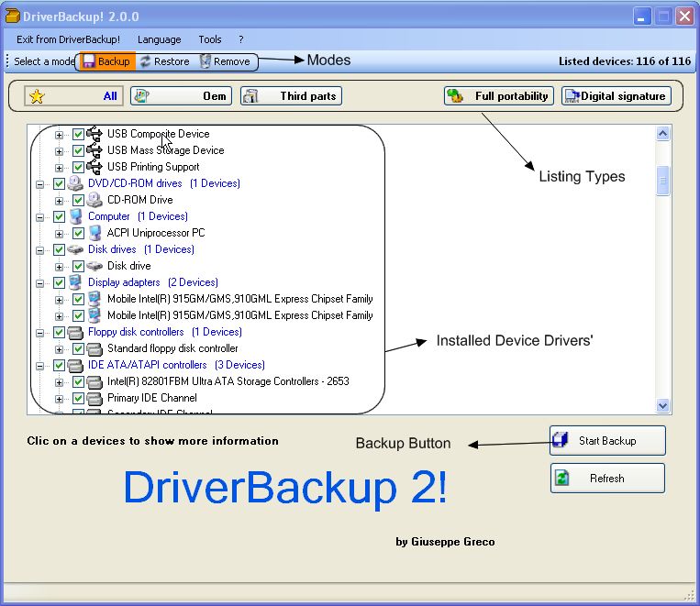
Task: Click the Disk drive device icon
Action: pyautogui.click(x=94, y=266)
